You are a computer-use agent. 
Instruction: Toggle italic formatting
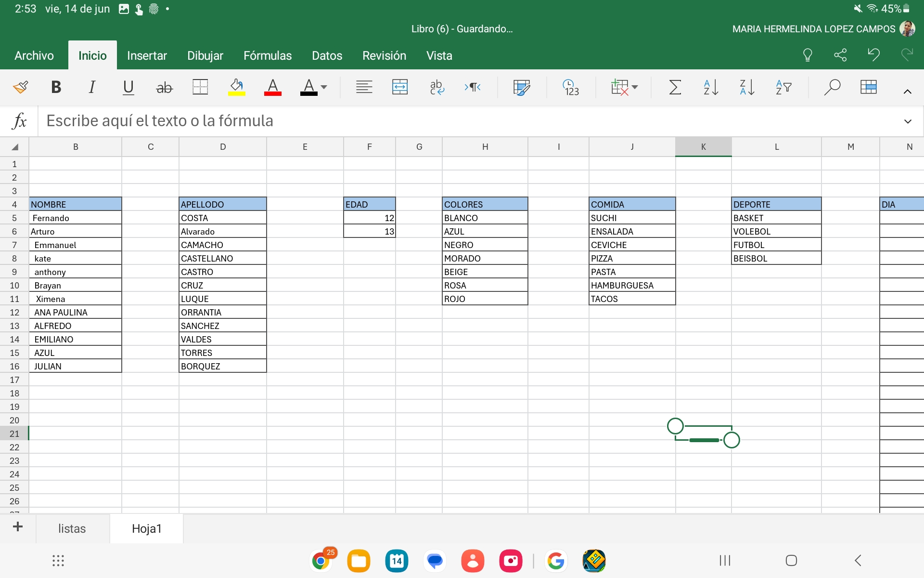click(91, 87)
